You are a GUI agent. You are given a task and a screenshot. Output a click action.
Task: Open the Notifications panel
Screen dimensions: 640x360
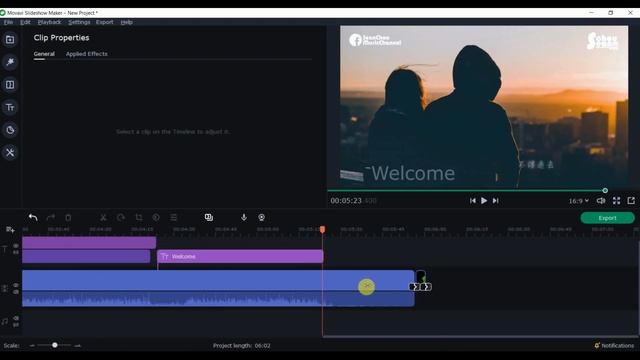[614, 345]
